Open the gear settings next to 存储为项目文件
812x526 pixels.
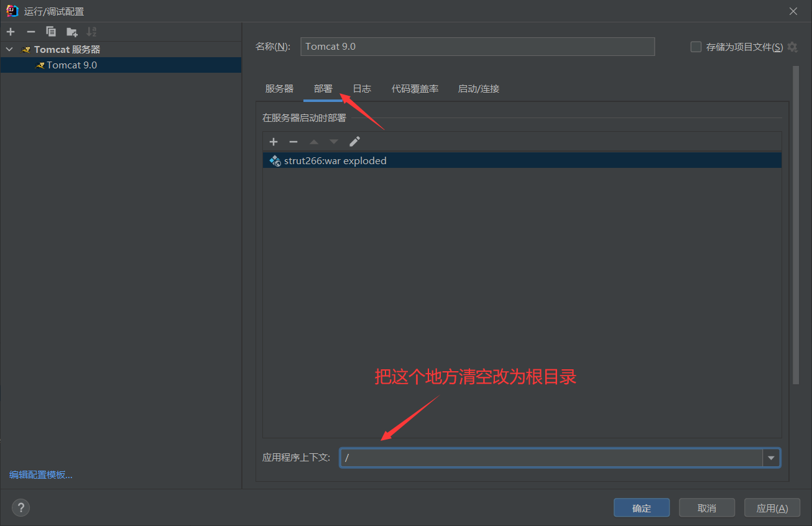tap(792, 47)
